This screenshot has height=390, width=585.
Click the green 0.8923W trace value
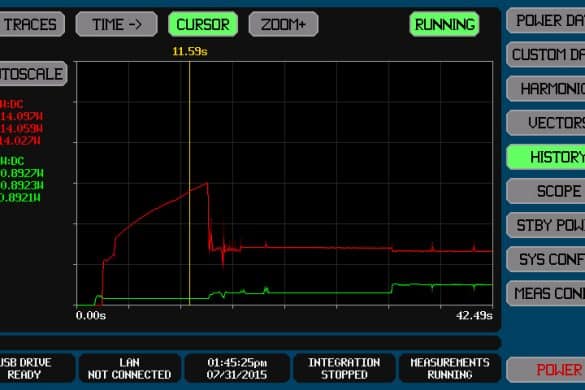click(x=22, y=185)
